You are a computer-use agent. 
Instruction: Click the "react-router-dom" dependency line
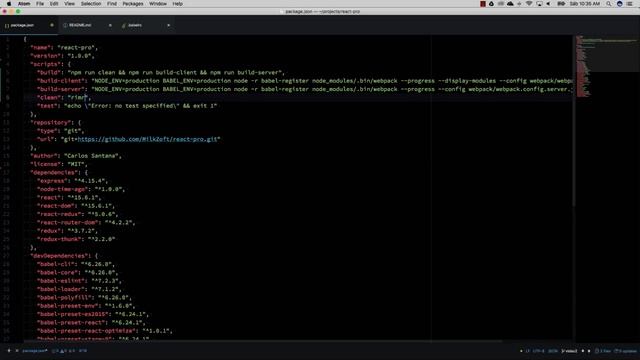coord(86,222)
